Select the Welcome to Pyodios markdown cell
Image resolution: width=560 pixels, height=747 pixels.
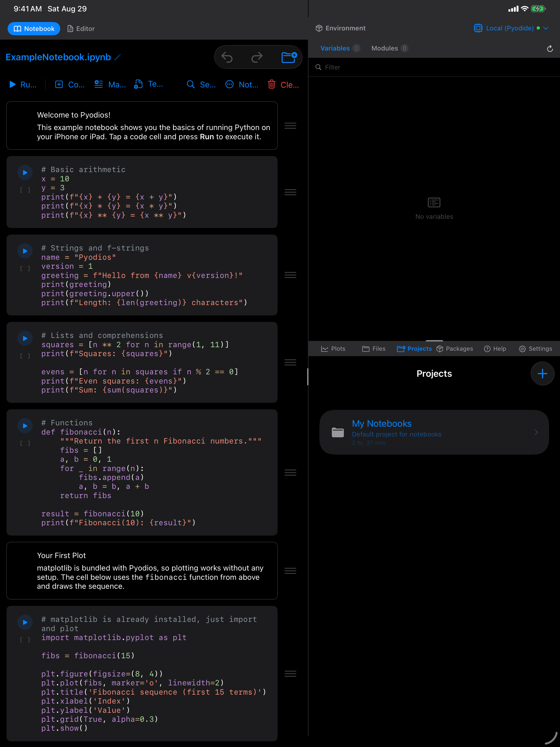[142, 126]
